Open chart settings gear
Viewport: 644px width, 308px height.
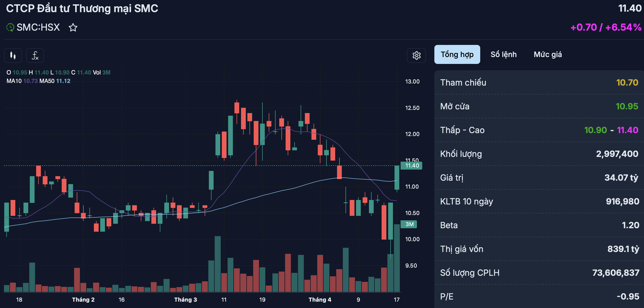[416, 55]
